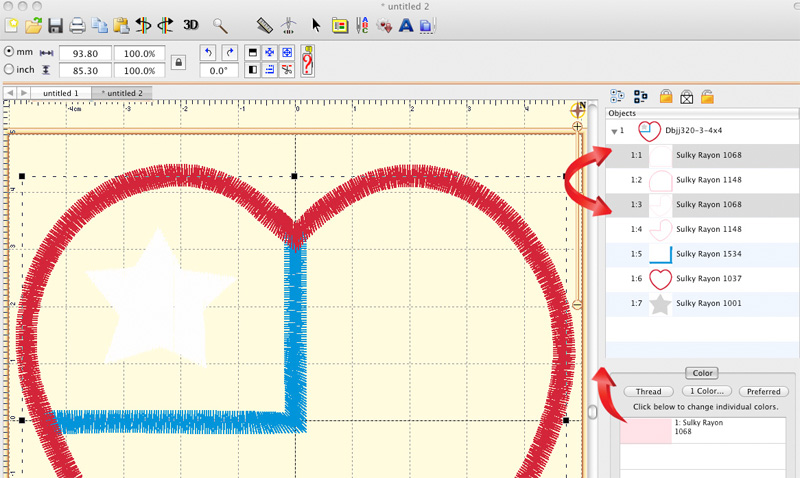The height and width of the screenshot is (478, 800).
Task: Copy the selection with the Copy icon
Action: point(99,26)
